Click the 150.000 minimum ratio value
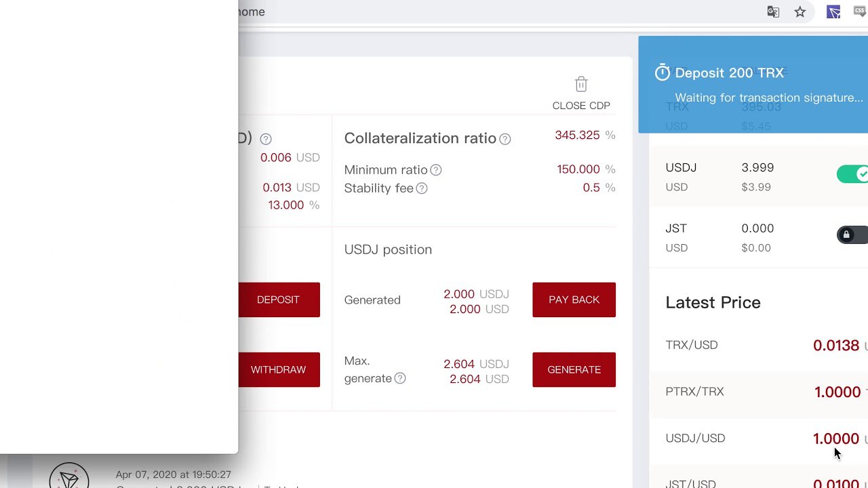 coord(578,169)
